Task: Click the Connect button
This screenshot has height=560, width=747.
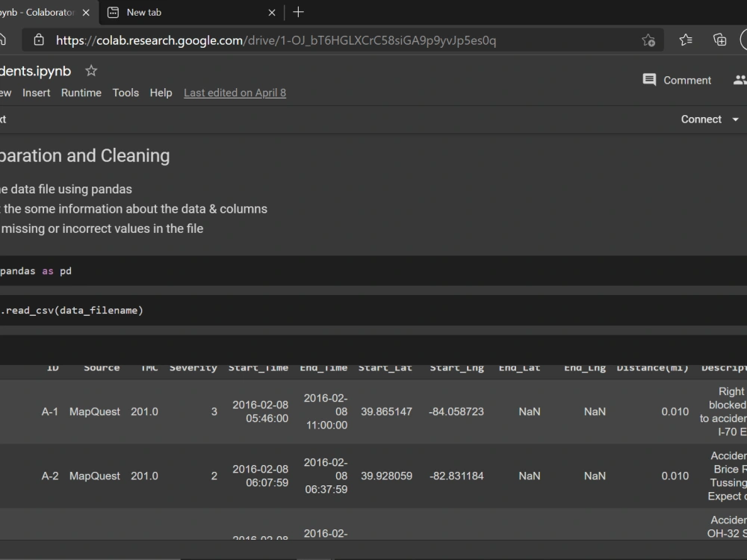Action: pyautogui.click(x=701, y=119)
